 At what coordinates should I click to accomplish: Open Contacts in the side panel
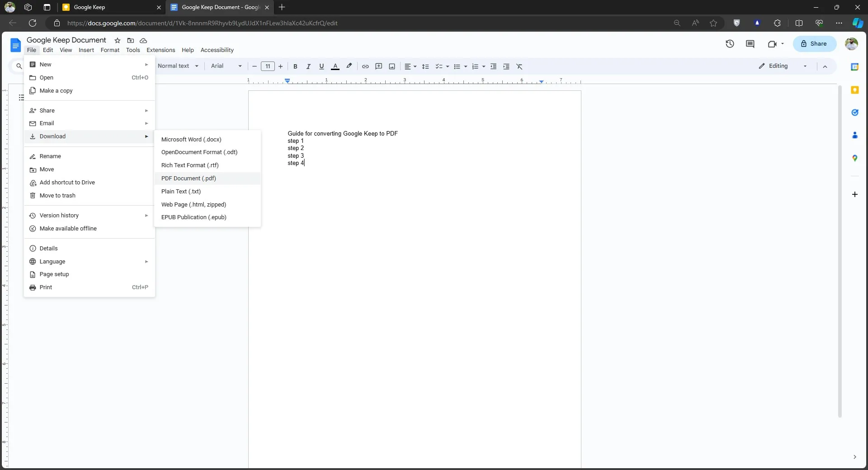click(854, 135)
